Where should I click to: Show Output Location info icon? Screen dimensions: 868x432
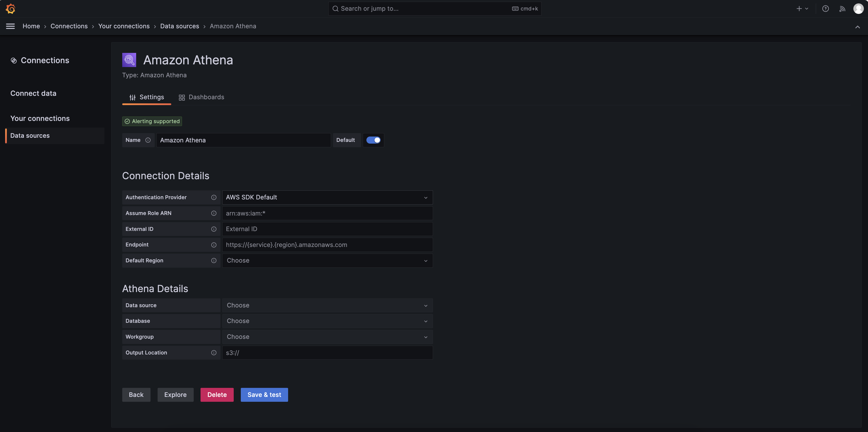click(214, 353)
